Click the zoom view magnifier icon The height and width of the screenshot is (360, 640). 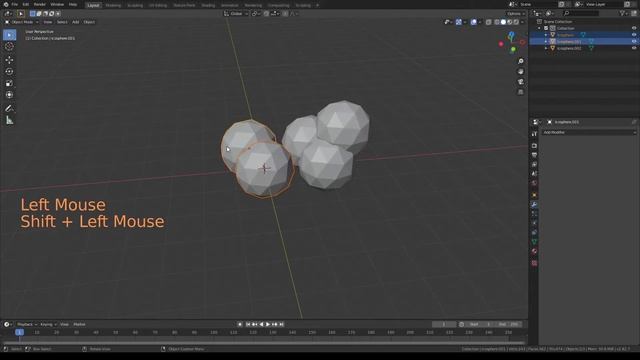click(520, 61)
